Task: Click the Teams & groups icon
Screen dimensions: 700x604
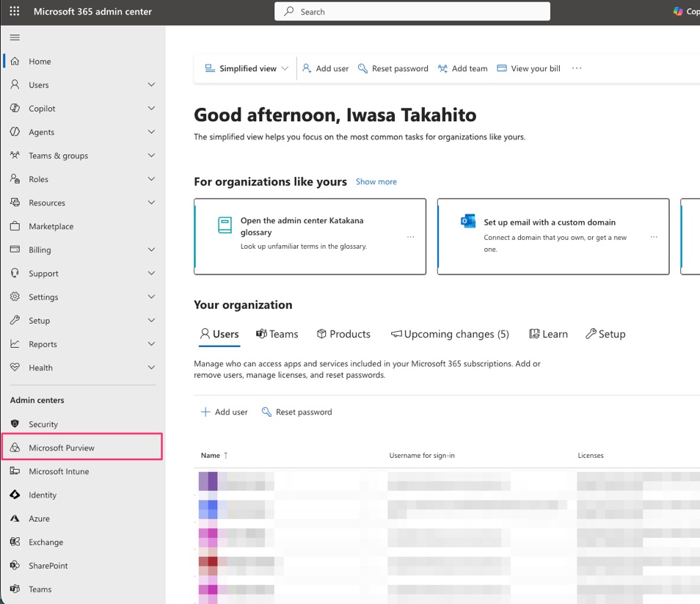Action: click(15, 156)
